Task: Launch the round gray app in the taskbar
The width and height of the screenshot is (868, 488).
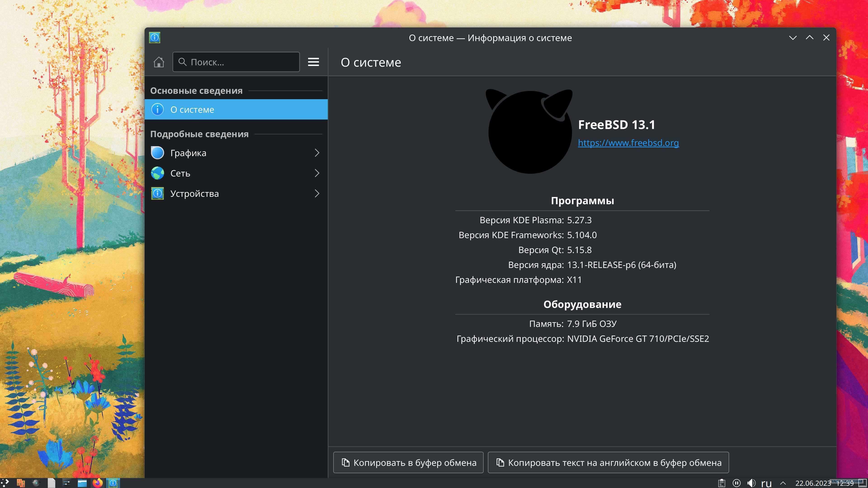Action: pos(36,483)
